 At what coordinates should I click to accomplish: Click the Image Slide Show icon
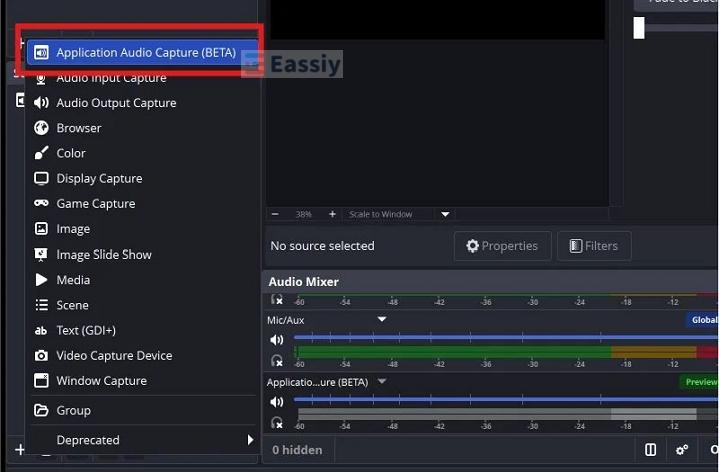click(x=41, y=254)
